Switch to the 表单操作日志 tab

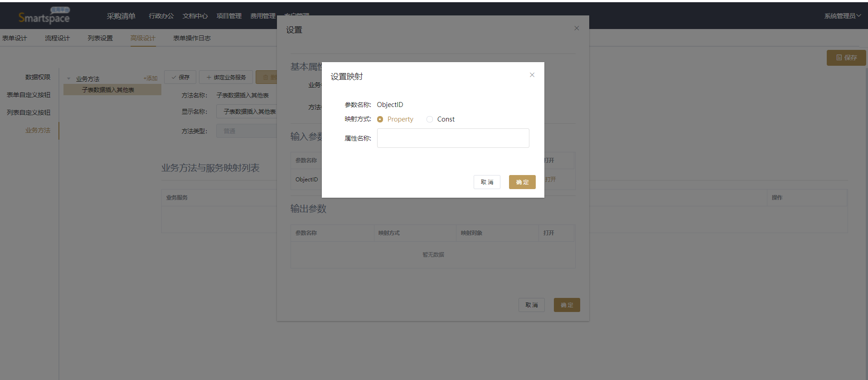pos(192,38)
